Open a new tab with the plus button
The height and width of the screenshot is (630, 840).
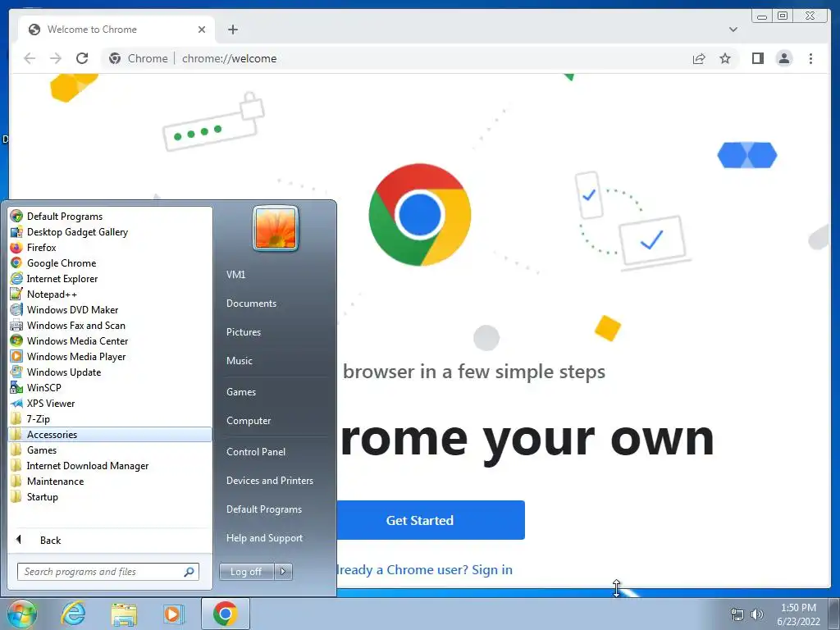pos(233,30)
